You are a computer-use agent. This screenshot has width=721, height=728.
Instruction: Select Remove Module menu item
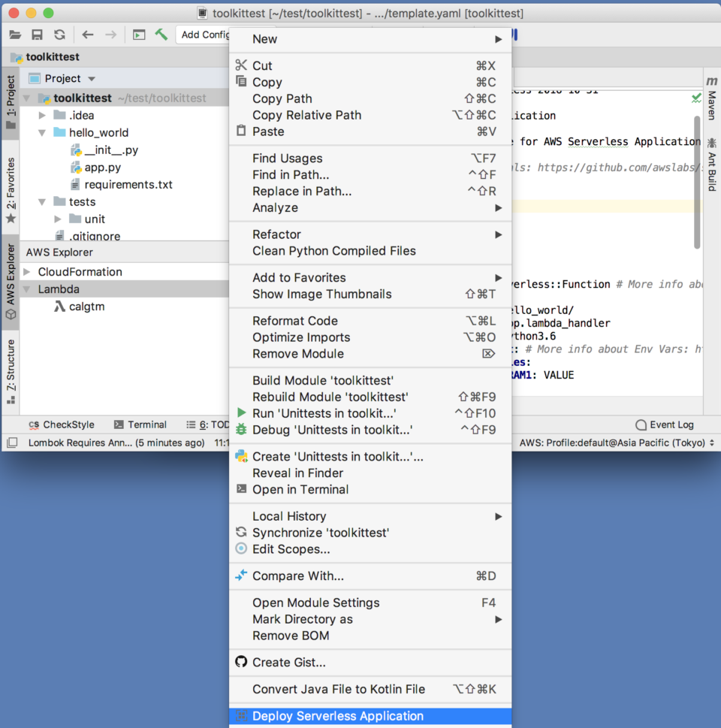point(370,354)
